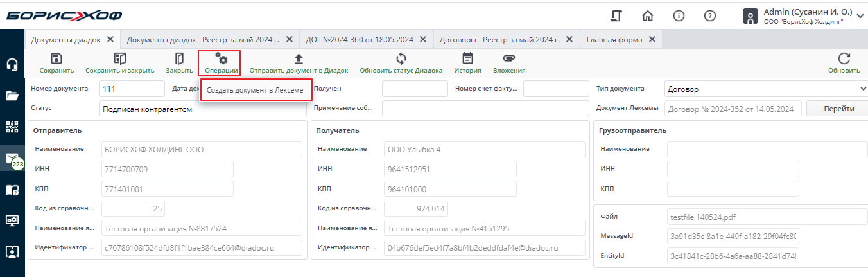
Task: Open the История calendar icon
Action: (467, 58)
